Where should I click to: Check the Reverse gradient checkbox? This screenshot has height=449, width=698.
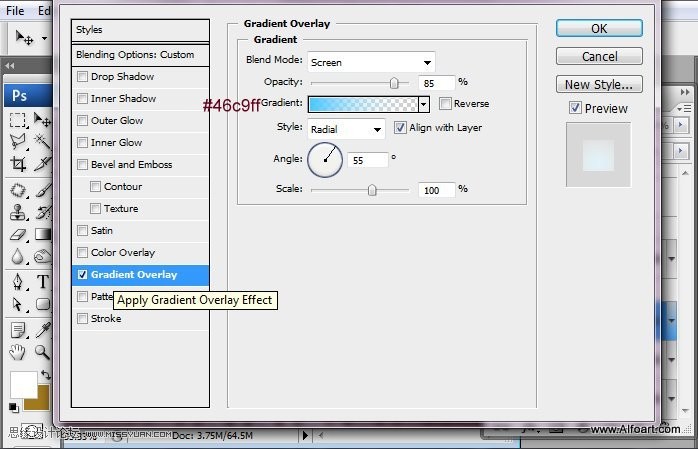coord(445,104)
